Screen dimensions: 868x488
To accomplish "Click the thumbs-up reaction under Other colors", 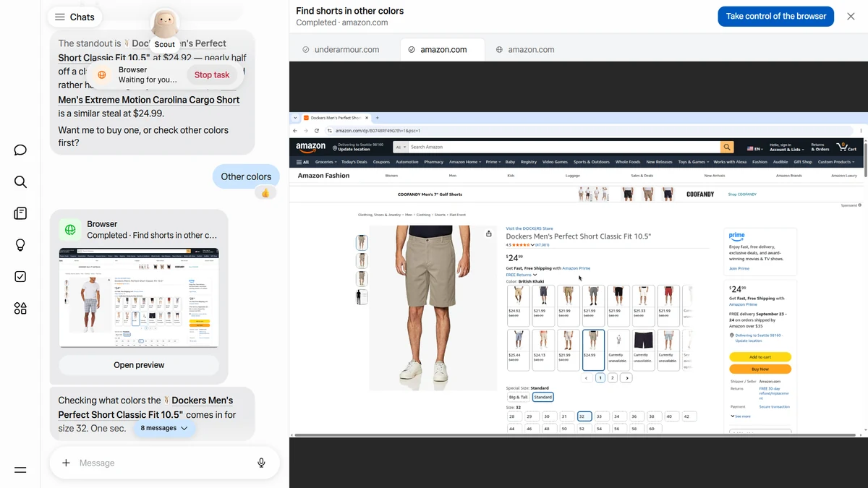I will click(265, 193).
